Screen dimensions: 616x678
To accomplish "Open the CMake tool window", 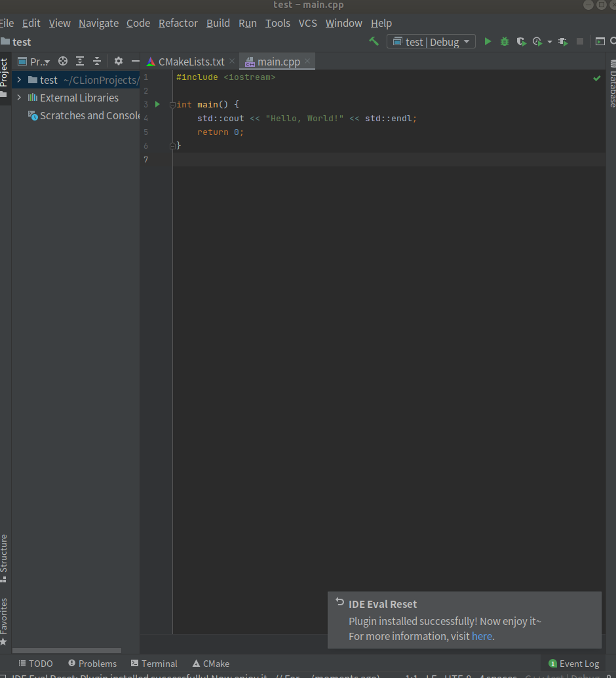I will coord(210,664).
